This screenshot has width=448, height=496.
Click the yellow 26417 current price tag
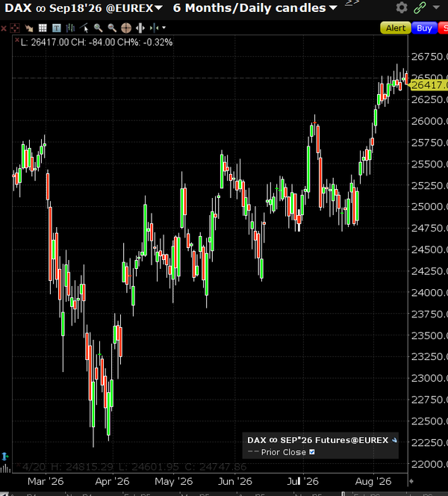pyautogui.click(x=429, y=84)
